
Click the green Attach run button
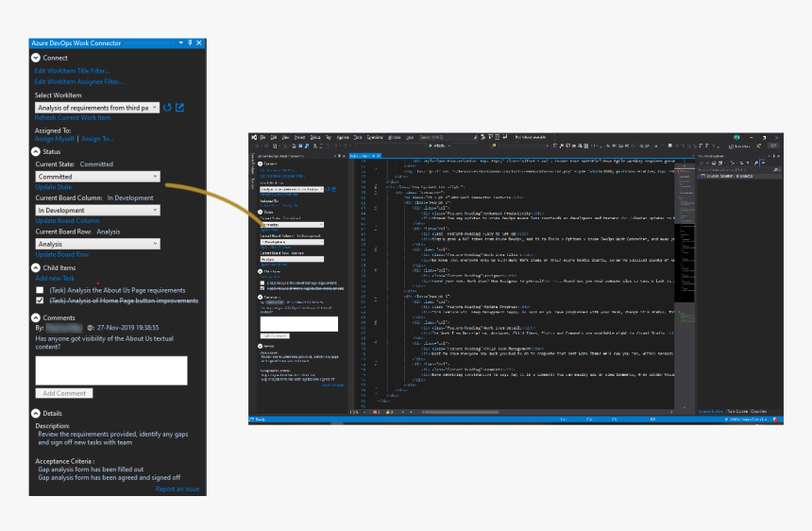click(437, 146)
